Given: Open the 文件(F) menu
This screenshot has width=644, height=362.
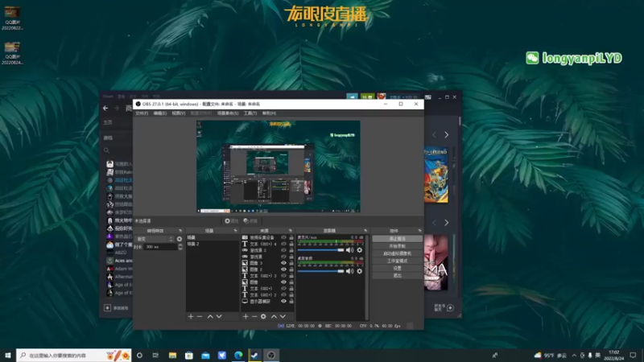Looking at the screenshot, I should [x=142, y=113].
